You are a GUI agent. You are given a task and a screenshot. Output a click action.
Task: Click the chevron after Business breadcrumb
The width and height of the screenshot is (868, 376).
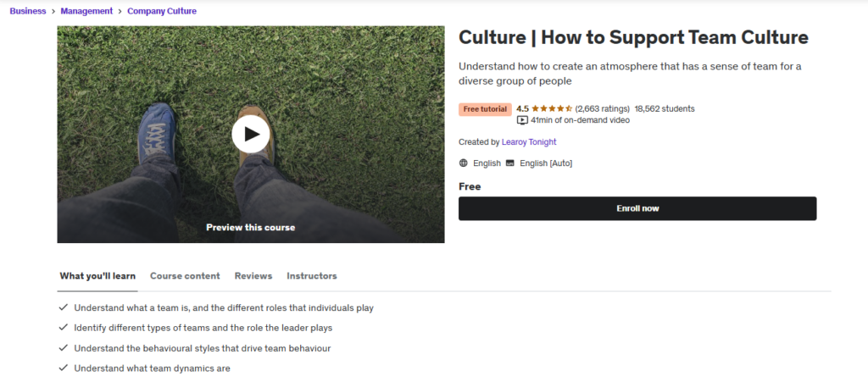(53, 11)
